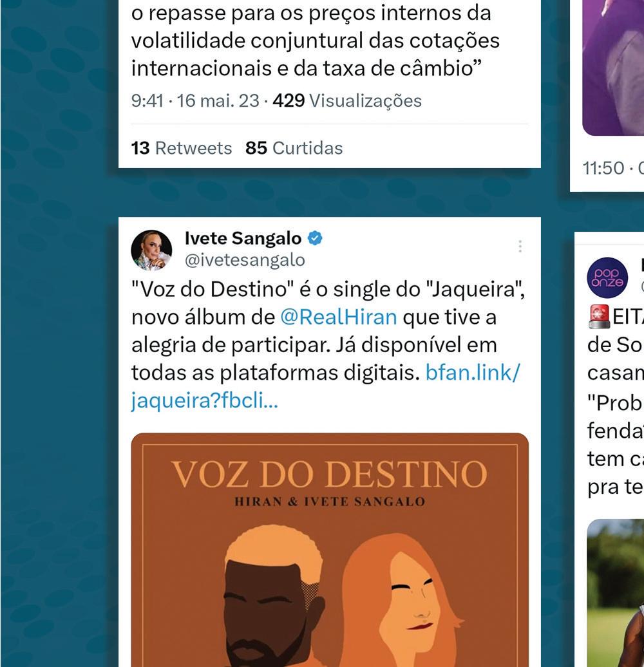Click the tweet text about preços internos
Viewport: 644px width, 667px height.
(315, 41)
